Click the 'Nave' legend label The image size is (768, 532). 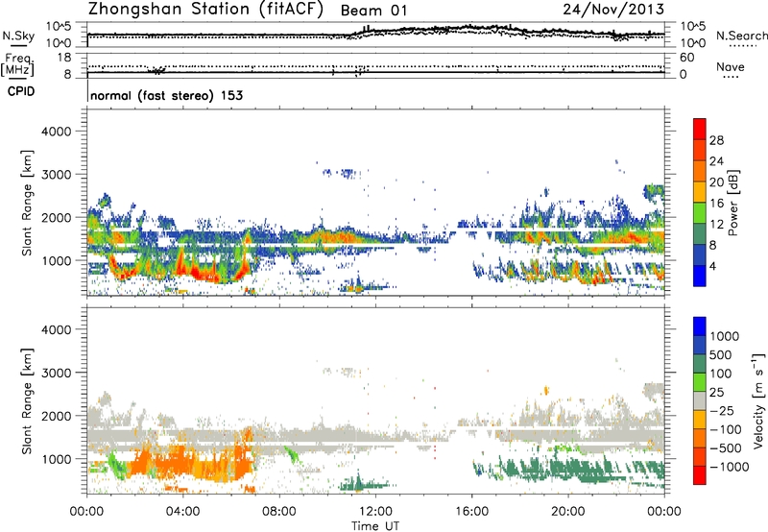[731, 66]
